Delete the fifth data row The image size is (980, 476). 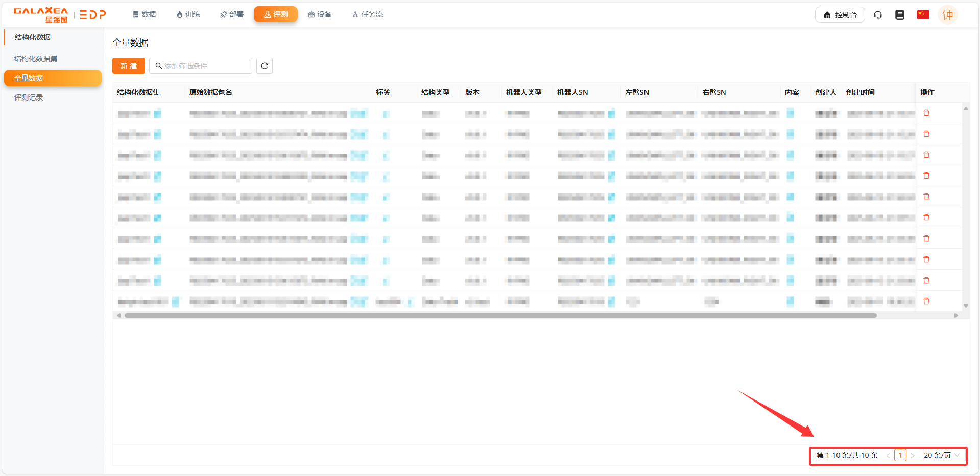(926, 197)
